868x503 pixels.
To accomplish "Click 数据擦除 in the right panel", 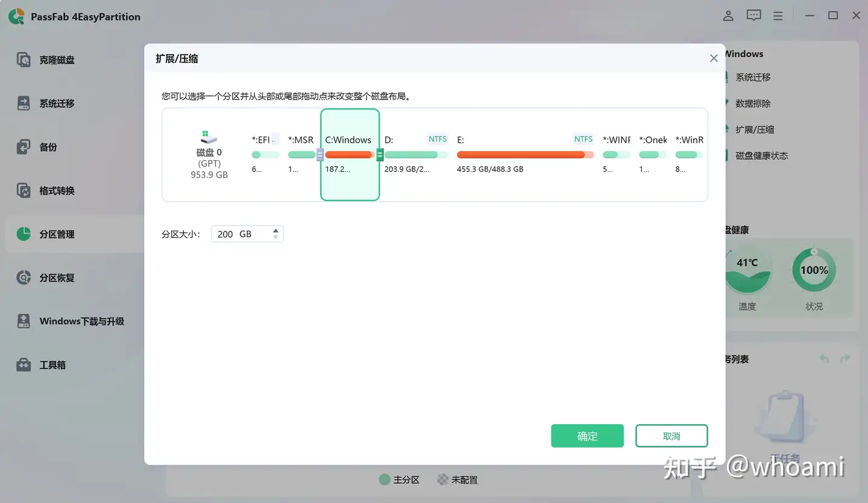I will (753, 104).
